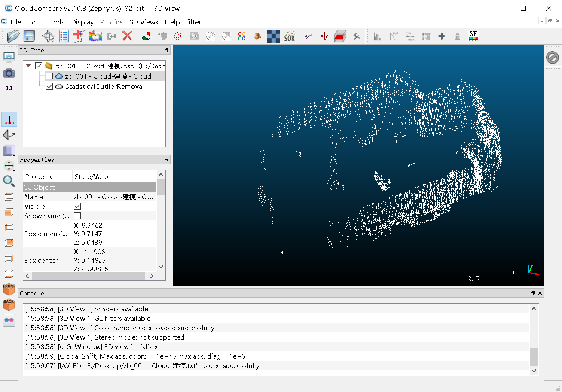Screen dimensions: 562x392
Task: Float the Console panel
Action: click(533, 293)
